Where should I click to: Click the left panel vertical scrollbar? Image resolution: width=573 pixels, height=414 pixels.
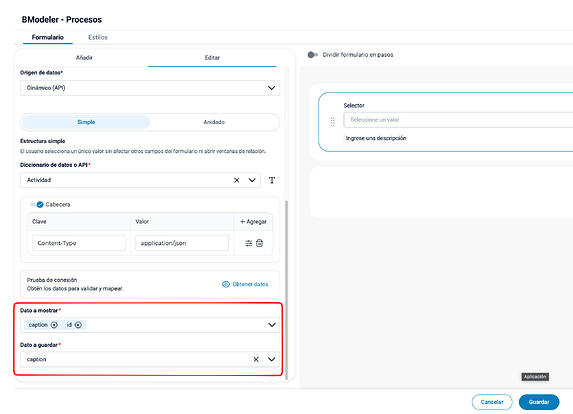tap(286, 290)
